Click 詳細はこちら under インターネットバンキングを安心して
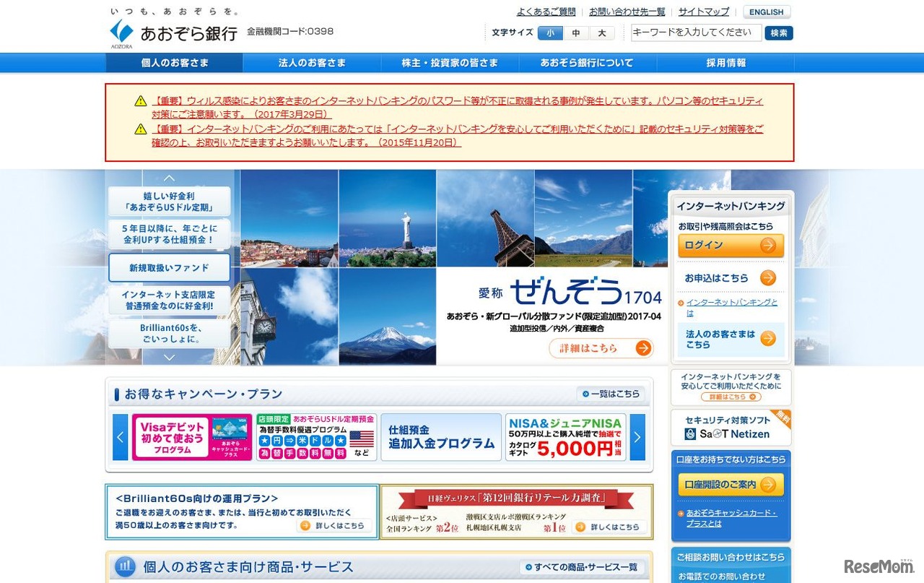Screen dimensions: 924x583 [x=731, y=397]
